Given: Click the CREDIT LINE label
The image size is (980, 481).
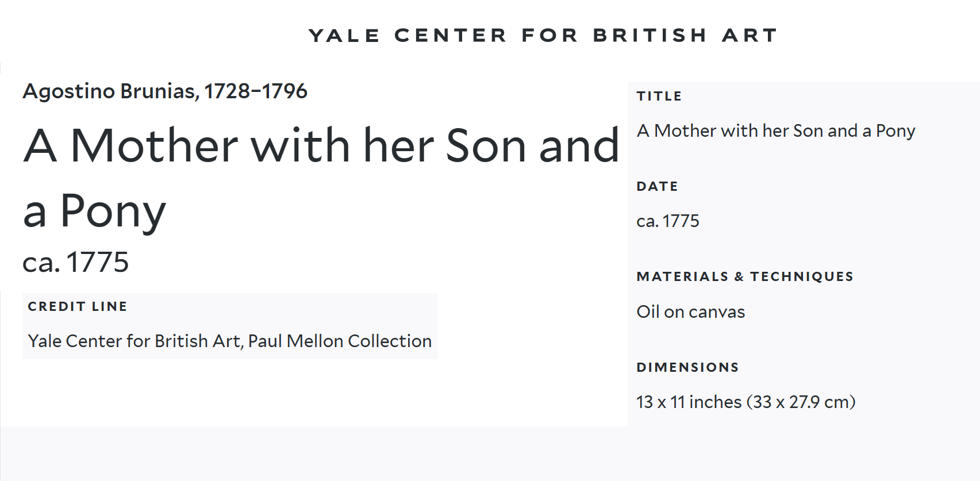Looking at the screenshot, I should pyautogui.click(x=78, y=306).
